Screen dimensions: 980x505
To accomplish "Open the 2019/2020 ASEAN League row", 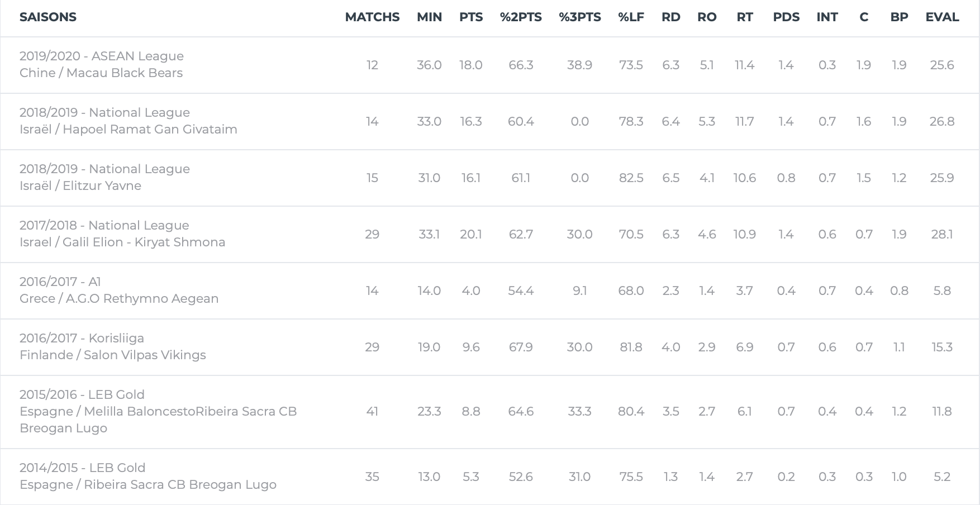I will (x=490, y=65).
